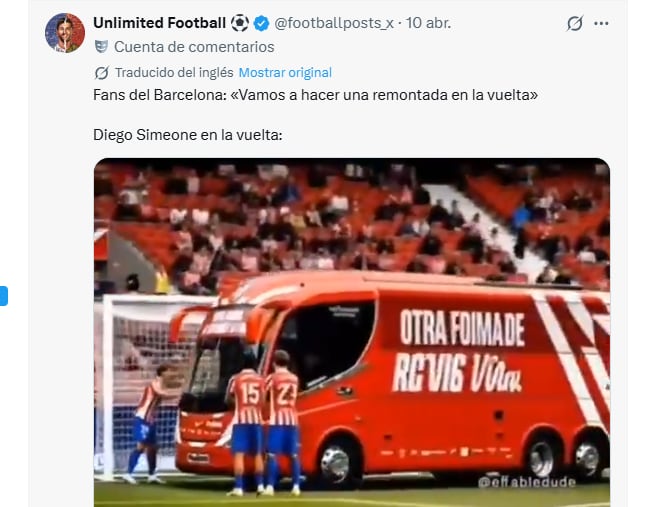Show the original text via Mostrar original
This screenshot has height=507, width=647.
[x=285, y=73]
